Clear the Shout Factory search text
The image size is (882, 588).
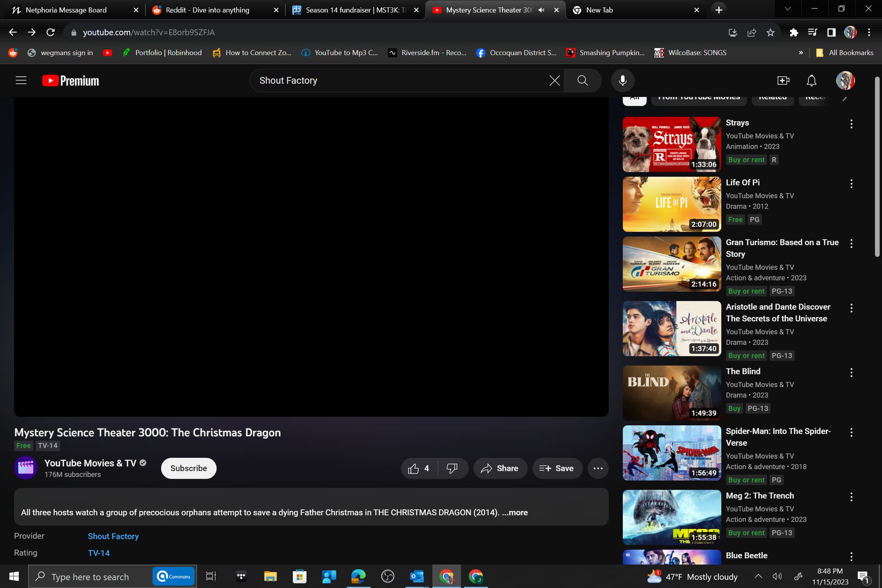[x=554, y=80]
